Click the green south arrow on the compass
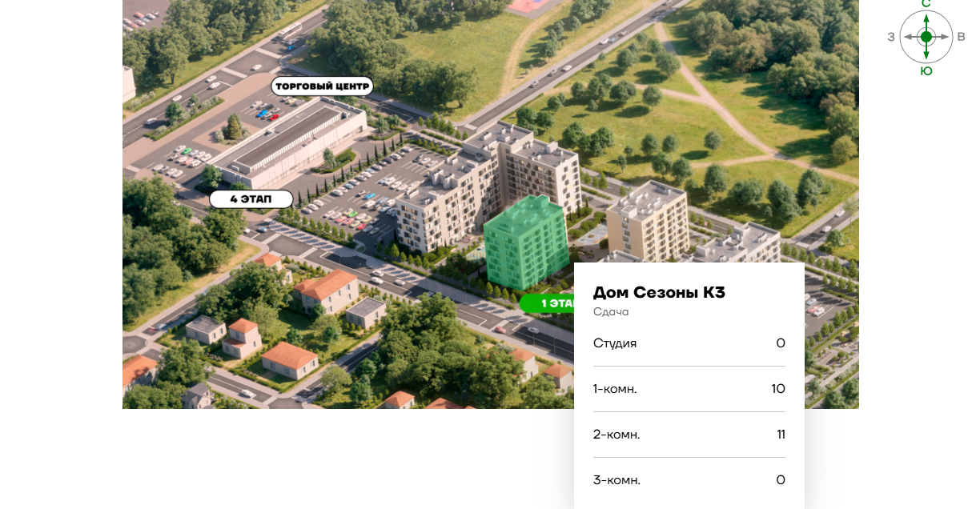 [x=926, y=54]
